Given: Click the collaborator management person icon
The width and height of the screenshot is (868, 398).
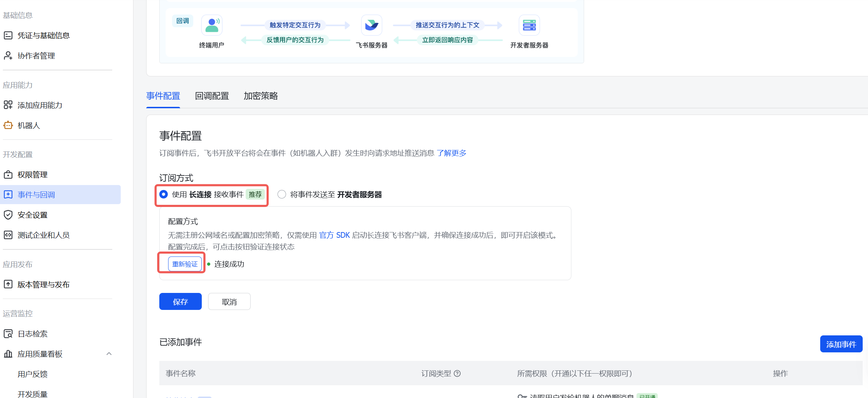Looking at the screenshot, I should [x=8, y=56].
